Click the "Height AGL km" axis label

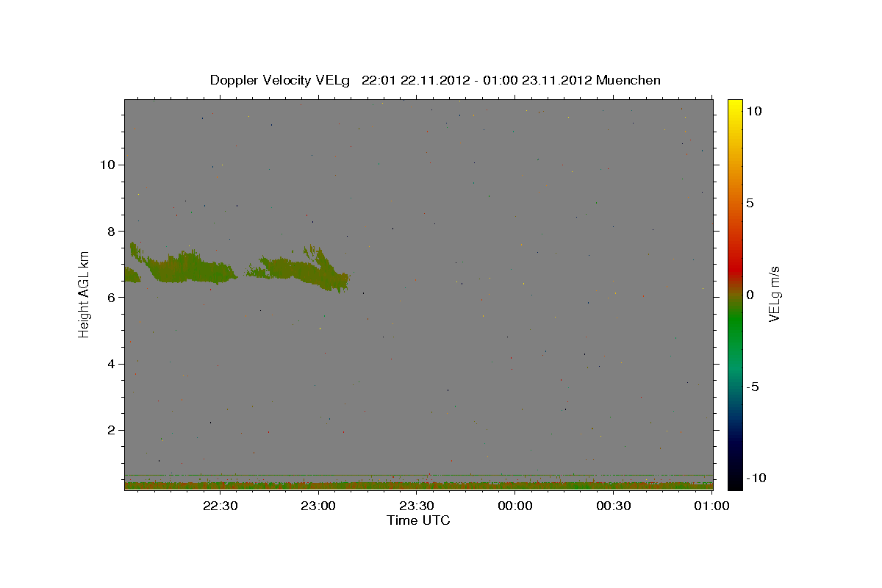pyautogui.click(x=85, y=295)
